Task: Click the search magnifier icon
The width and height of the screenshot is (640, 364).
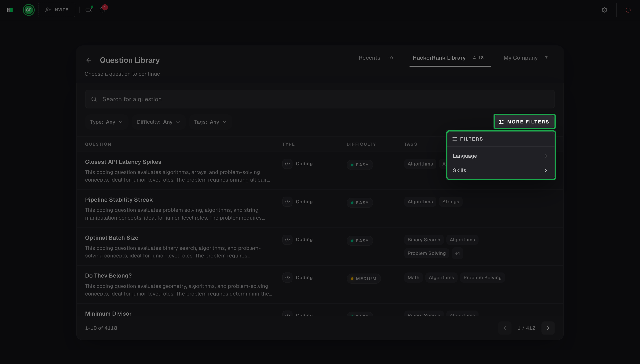Action: coord(94,99)
